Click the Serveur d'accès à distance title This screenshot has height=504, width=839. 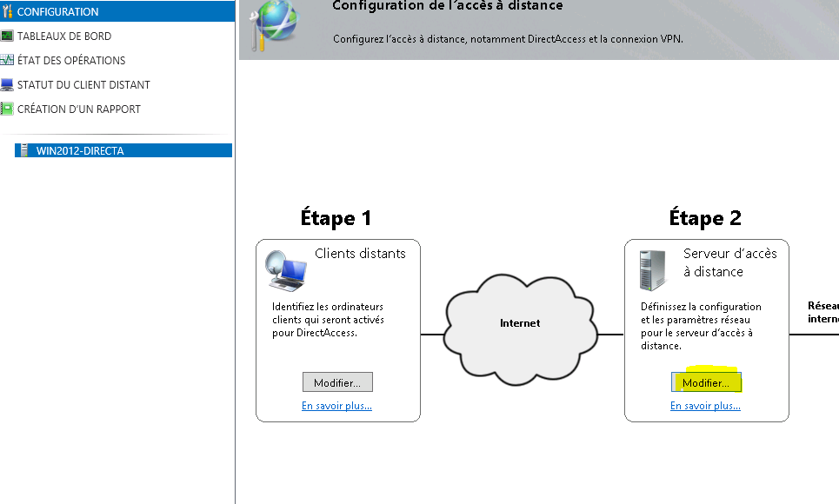729,262
